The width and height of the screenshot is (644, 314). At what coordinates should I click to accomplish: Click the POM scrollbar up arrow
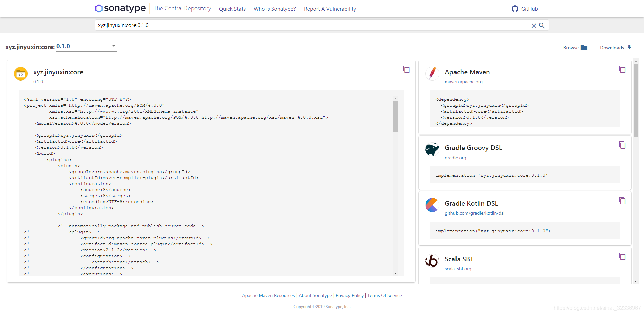coord(395,99)
